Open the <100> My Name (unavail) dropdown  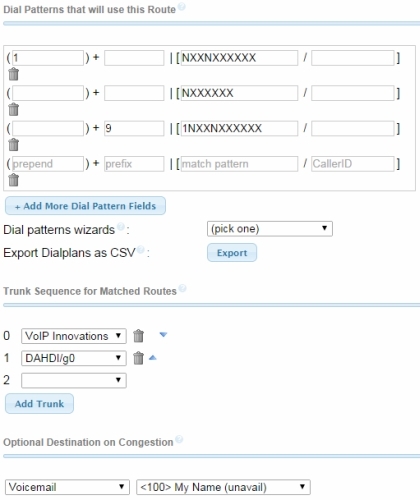pos(223,487)
